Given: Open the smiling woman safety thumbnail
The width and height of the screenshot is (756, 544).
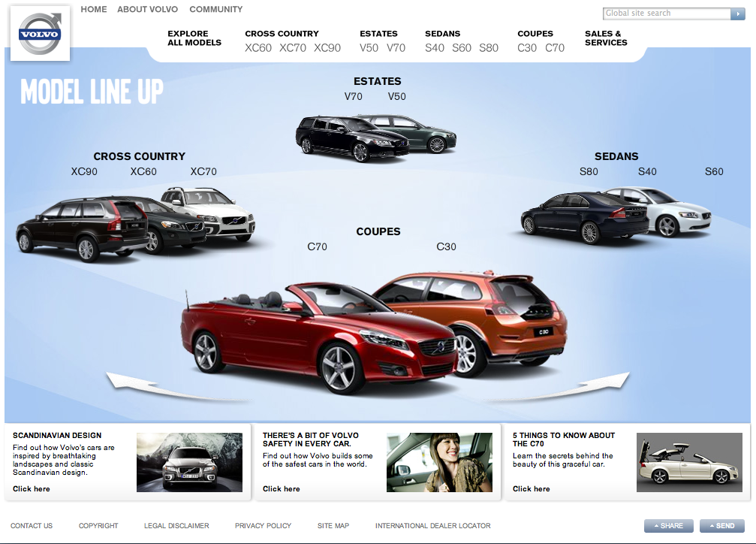Looking at the screenshot, I should 438,463.
